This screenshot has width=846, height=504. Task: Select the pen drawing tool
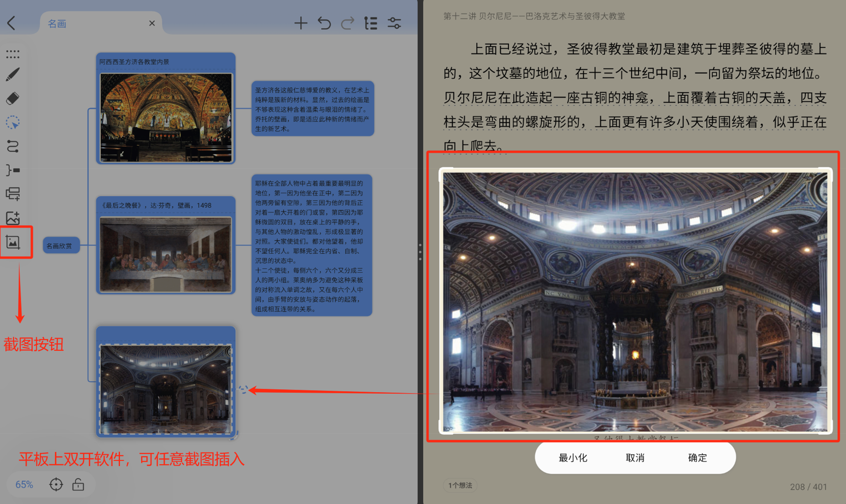point(13,75)
